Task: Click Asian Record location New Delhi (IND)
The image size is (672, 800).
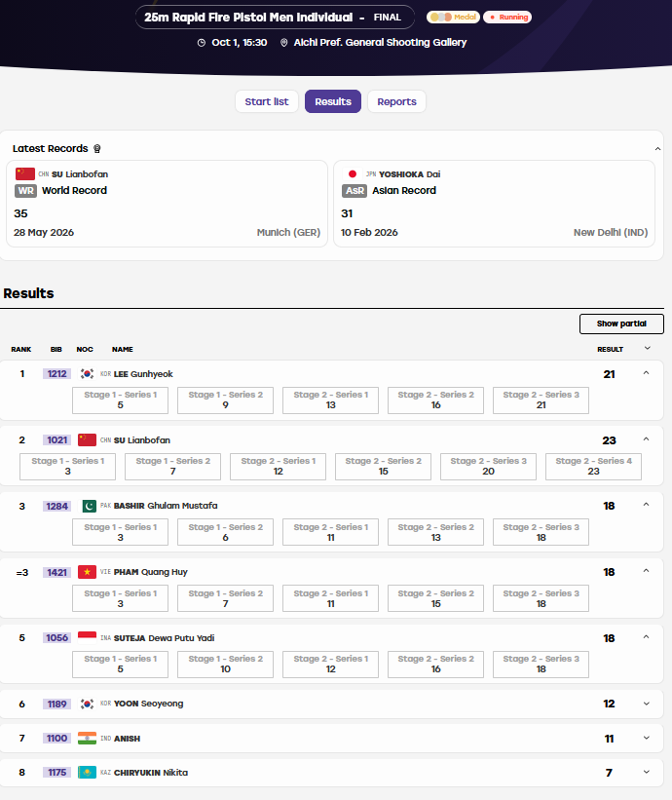Action: click(x=611, y=233)
